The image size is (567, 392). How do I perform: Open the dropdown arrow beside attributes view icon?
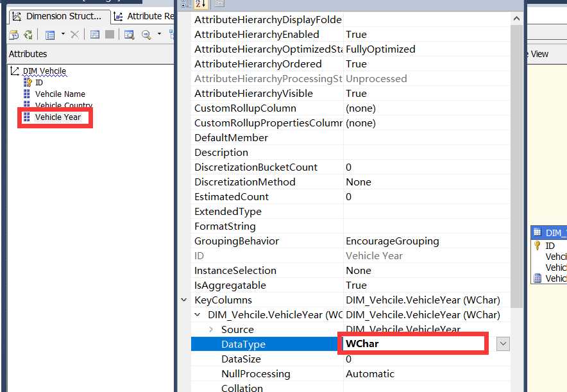coord(63,35)
